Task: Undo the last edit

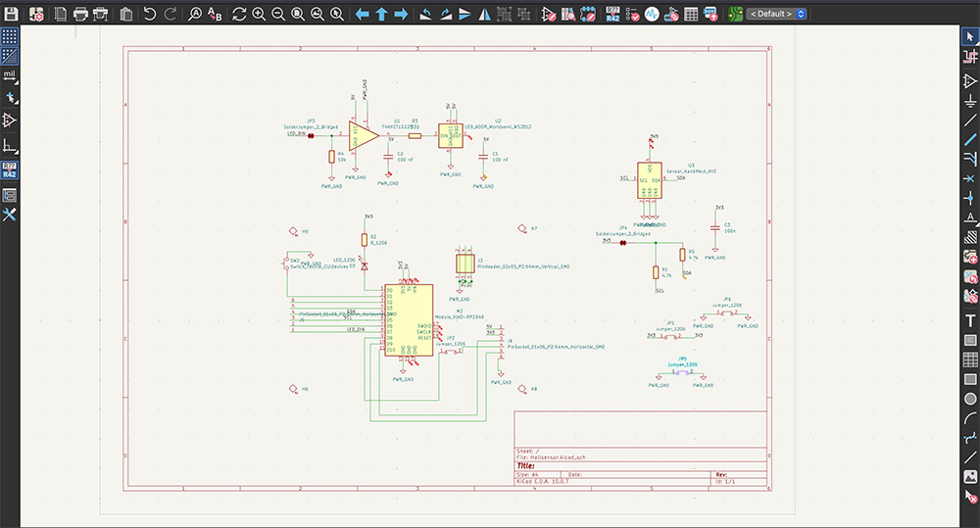Action: pyautogui.click(x=149, y=14)
